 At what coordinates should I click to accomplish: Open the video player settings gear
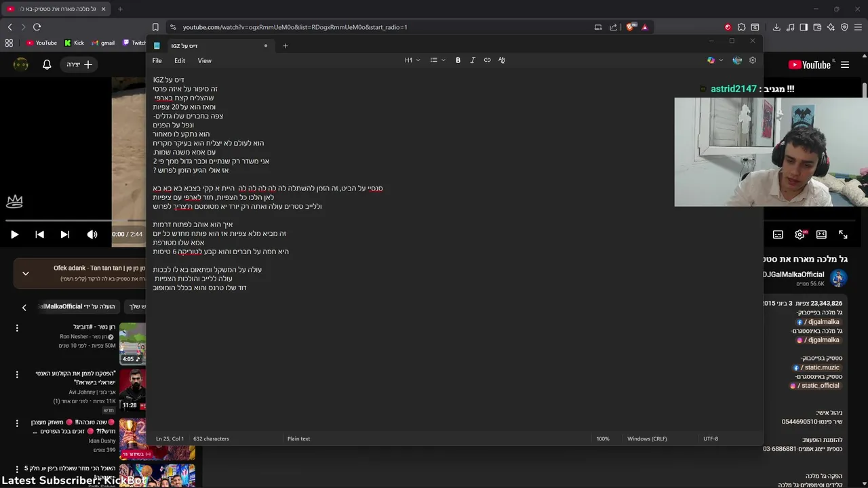[800, 235]
